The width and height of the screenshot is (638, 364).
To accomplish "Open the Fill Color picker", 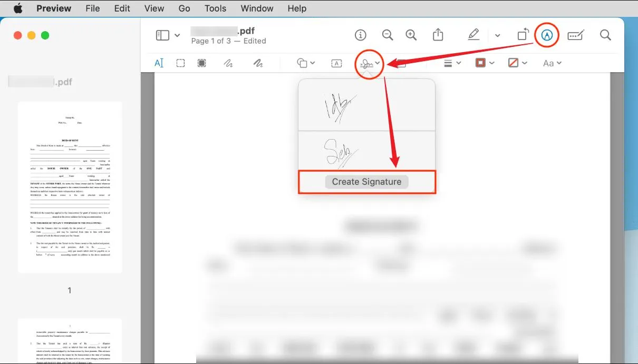I will click(517, 63).
